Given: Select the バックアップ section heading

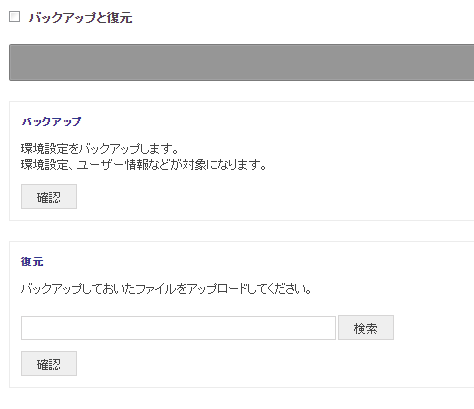Looking at the screenshot, I should [x=51, y=121].
